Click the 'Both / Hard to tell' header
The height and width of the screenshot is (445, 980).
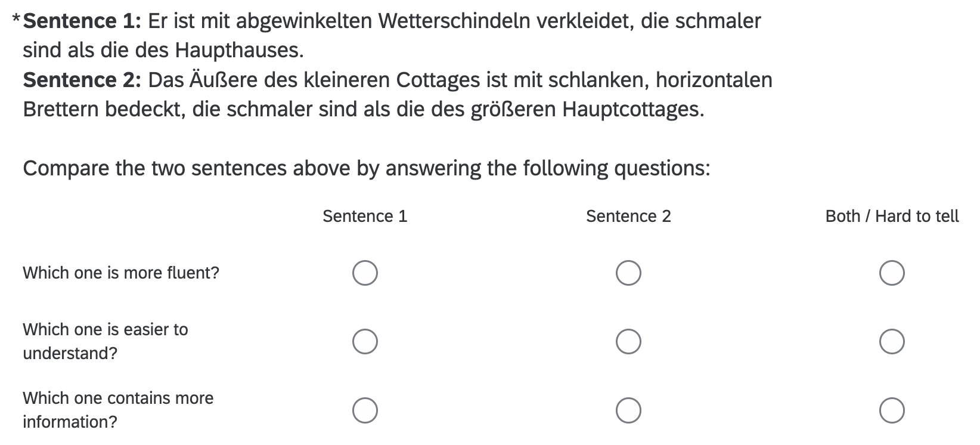pos(892,216)
